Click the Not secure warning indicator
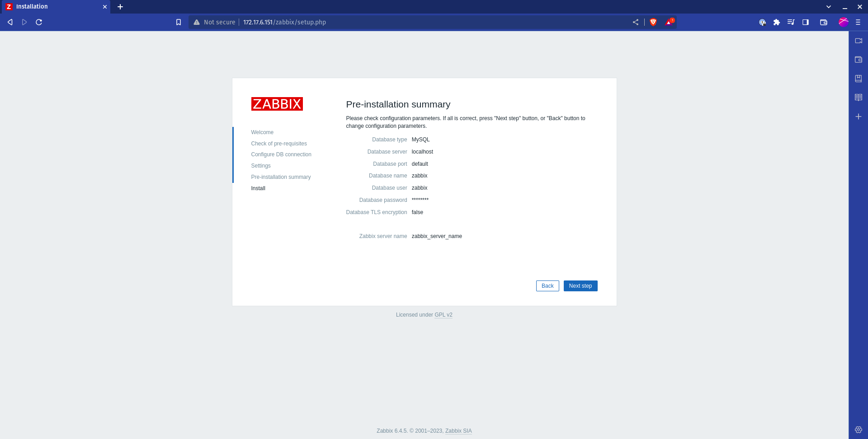 (214, 22)
